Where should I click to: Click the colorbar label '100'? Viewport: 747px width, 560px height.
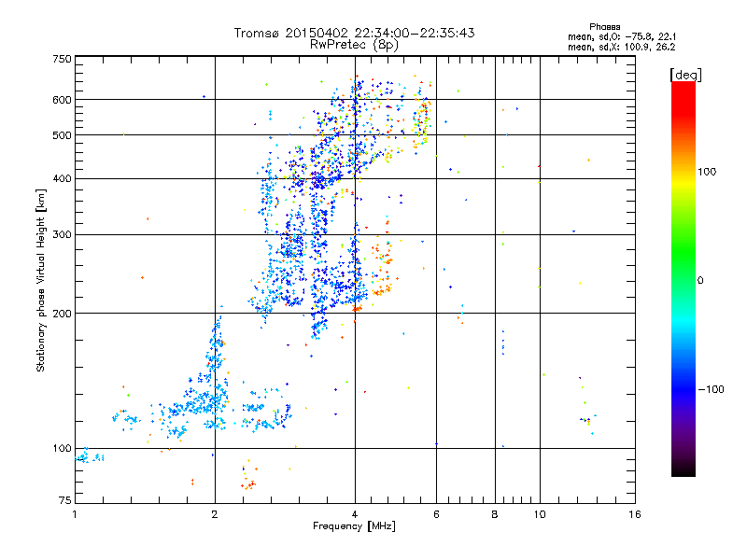(x=707, y=172)
